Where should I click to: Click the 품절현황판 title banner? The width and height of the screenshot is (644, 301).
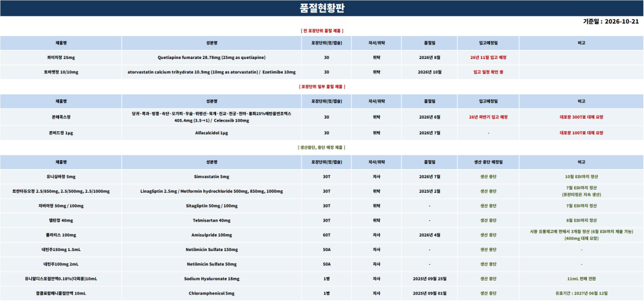coord(322,8)
